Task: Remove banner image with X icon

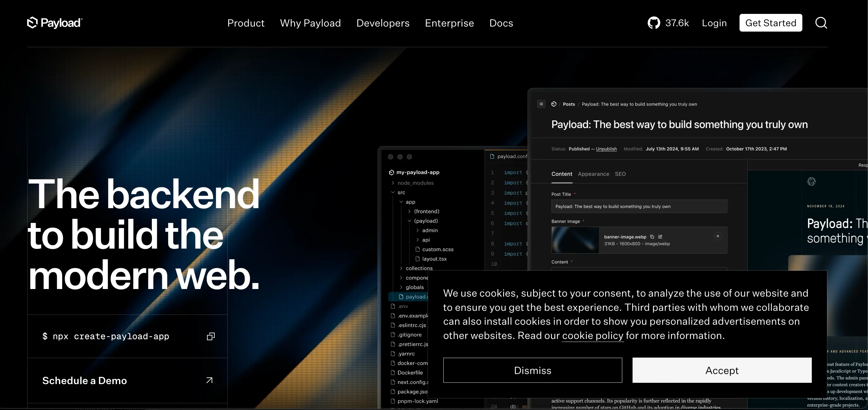Action: point(718,236)
